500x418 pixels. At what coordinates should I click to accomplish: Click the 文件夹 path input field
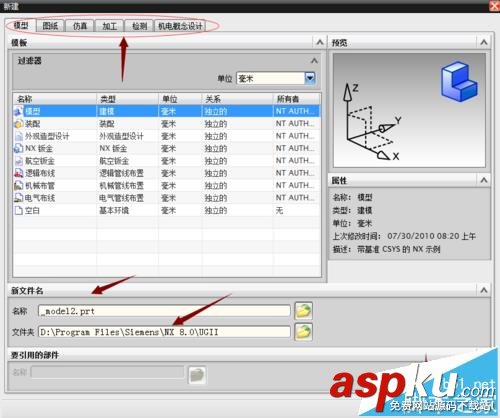tap(164, 332)
